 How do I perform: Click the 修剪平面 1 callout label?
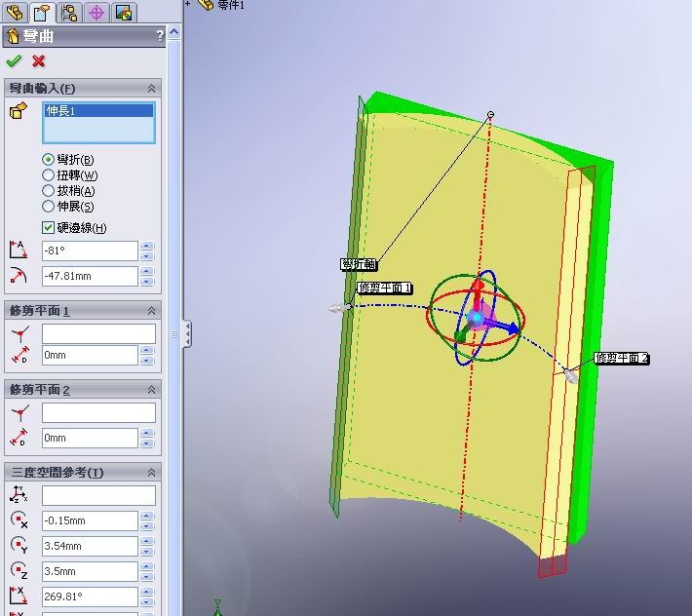[384, 289]
